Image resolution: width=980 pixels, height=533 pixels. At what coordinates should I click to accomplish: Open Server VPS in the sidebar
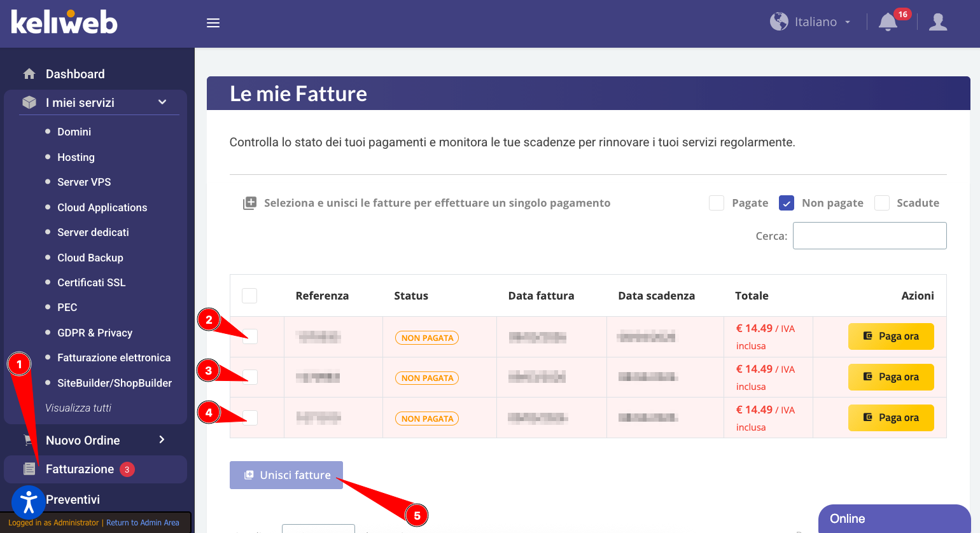[84, 182]
